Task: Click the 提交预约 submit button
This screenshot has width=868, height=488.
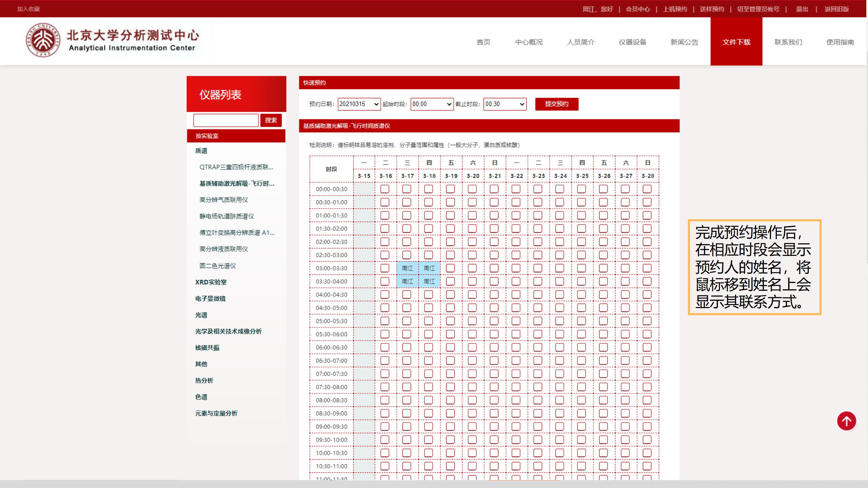Action: (557, 104)
